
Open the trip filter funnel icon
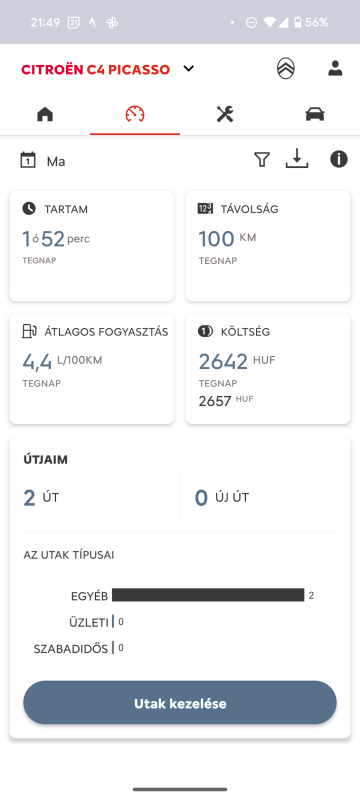pyautogui.click(x=262, y=160)
